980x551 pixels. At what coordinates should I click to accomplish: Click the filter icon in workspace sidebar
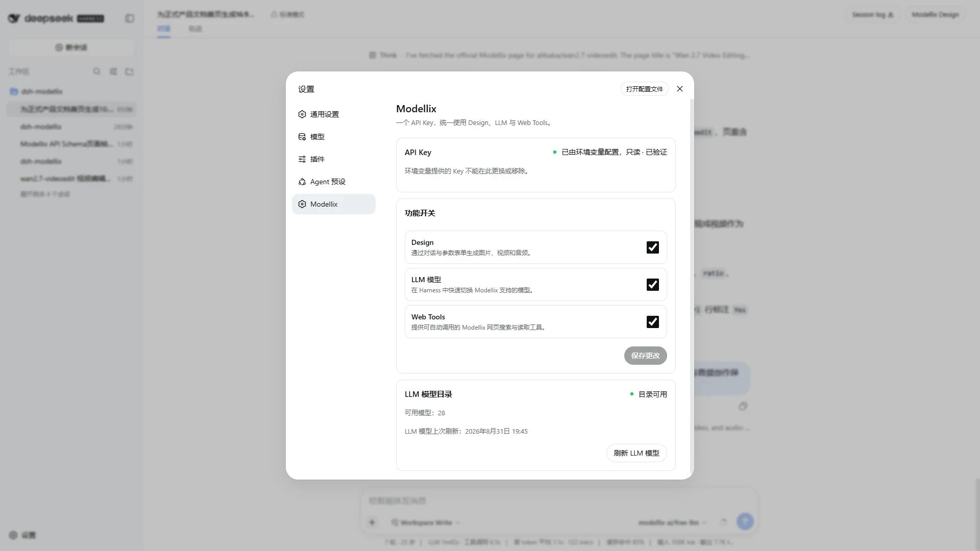(113, 71)
